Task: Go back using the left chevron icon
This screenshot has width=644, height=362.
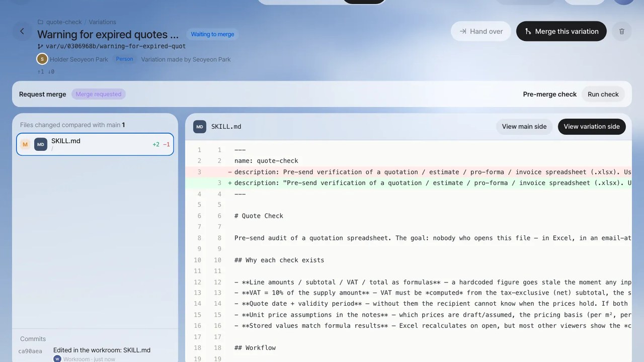Action: point(22,31)
